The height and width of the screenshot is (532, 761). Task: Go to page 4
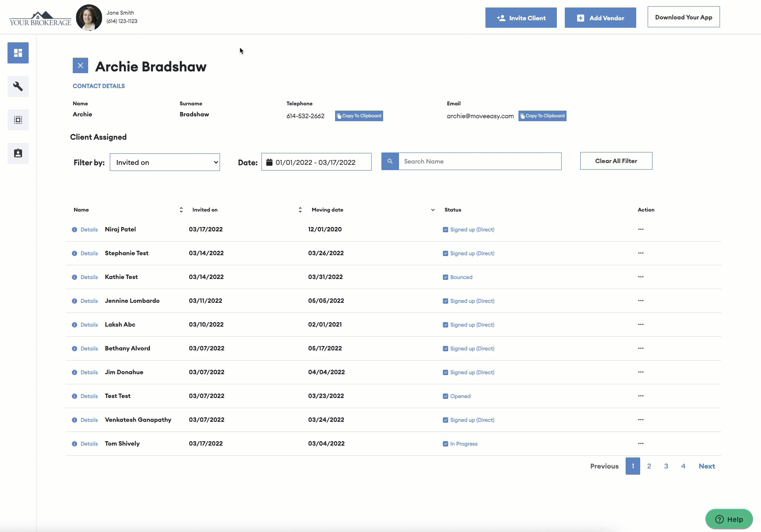683,466
